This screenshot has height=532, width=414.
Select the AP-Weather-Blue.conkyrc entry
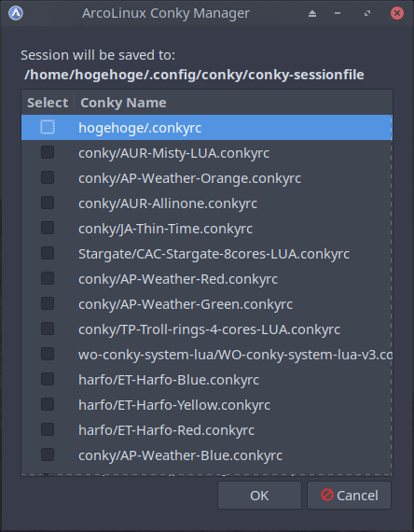tap(207, 455)
